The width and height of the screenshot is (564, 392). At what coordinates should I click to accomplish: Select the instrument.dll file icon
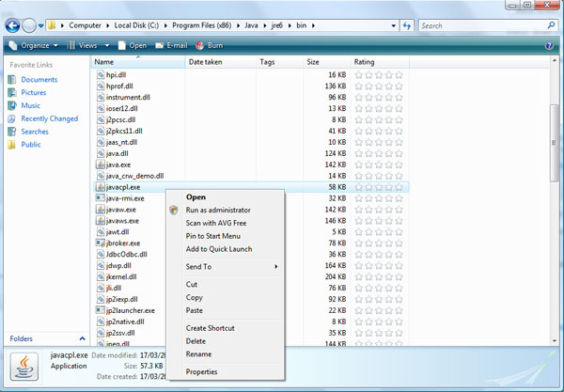pos(101,97)
